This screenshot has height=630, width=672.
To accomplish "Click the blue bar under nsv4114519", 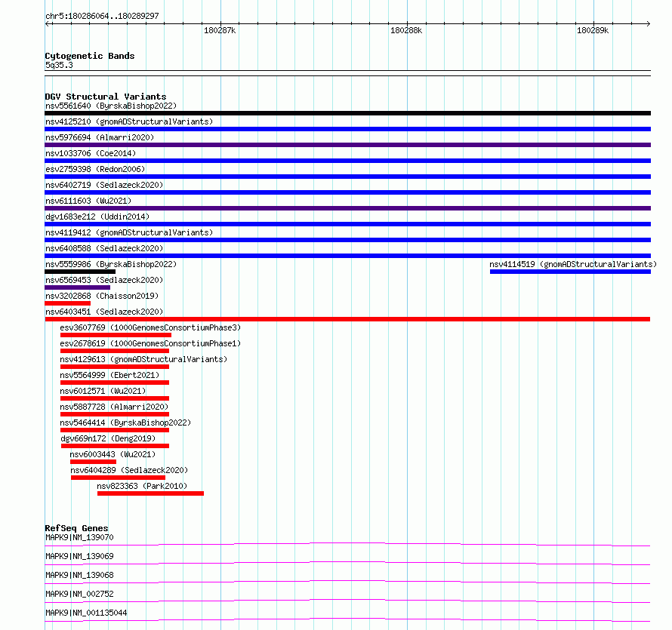I will (x=570, y=272).
